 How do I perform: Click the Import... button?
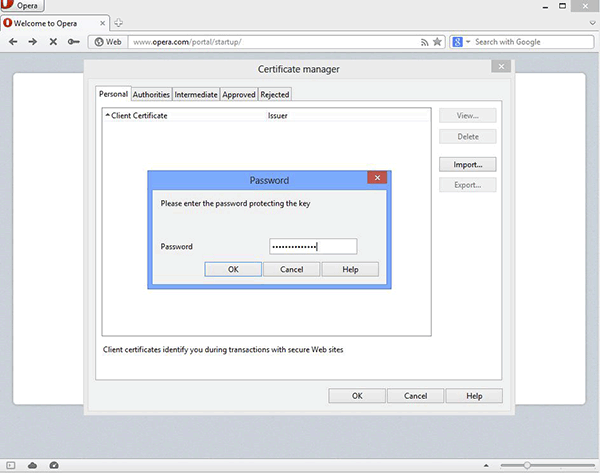(468, 165)
